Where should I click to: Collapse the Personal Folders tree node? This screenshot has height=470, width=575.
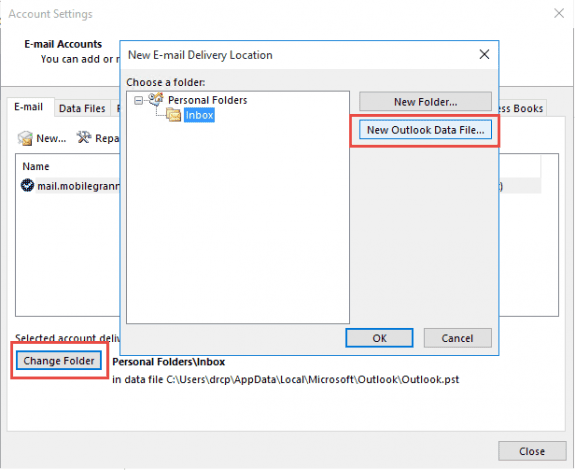pyautogui.click(x=138, y=100)
